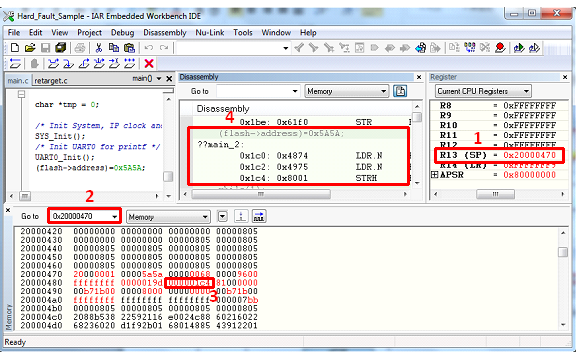Click the Next Statement debug icon

pos(99,64)
